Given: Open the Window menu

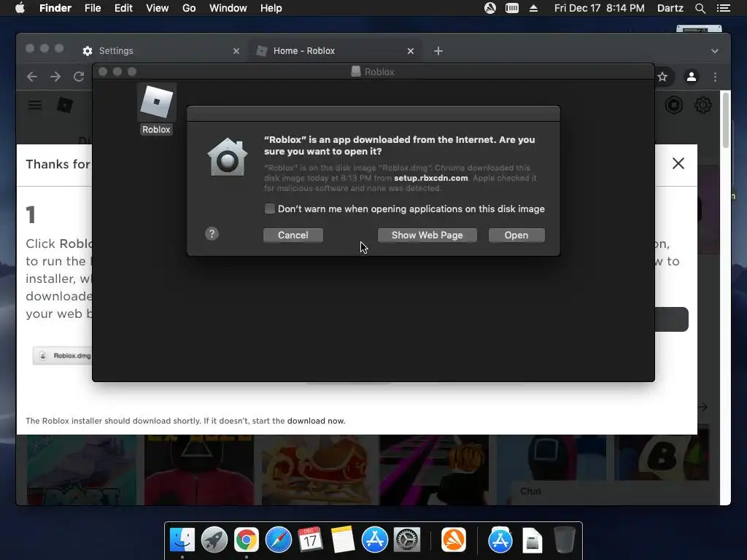Looking at the screenshot, I should [228, 8].
